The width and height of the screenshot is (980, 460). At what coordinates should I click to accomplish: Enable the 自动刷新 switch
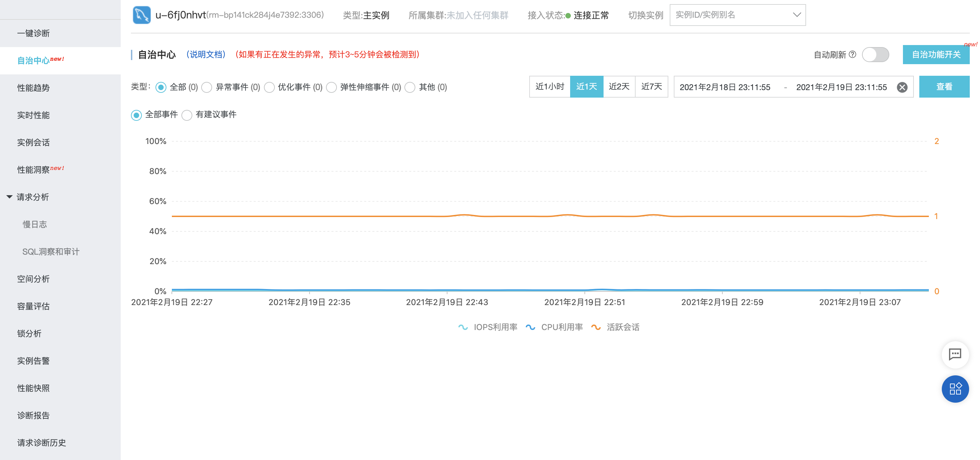(x=875, y=55)
